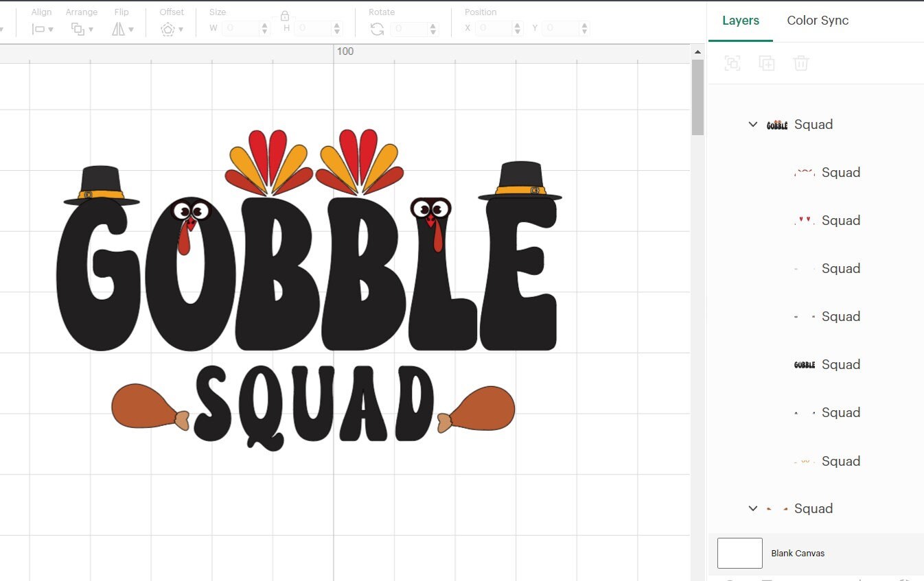Viewport: 924px width, 581px height.
Task: Click the Duplicate icon in the Layers panel
Action: [x=767, y=62]
